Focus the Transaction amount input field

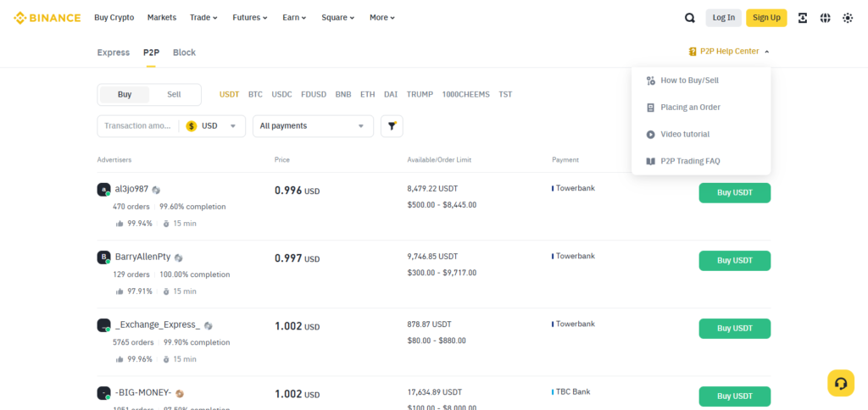point(138,125)
